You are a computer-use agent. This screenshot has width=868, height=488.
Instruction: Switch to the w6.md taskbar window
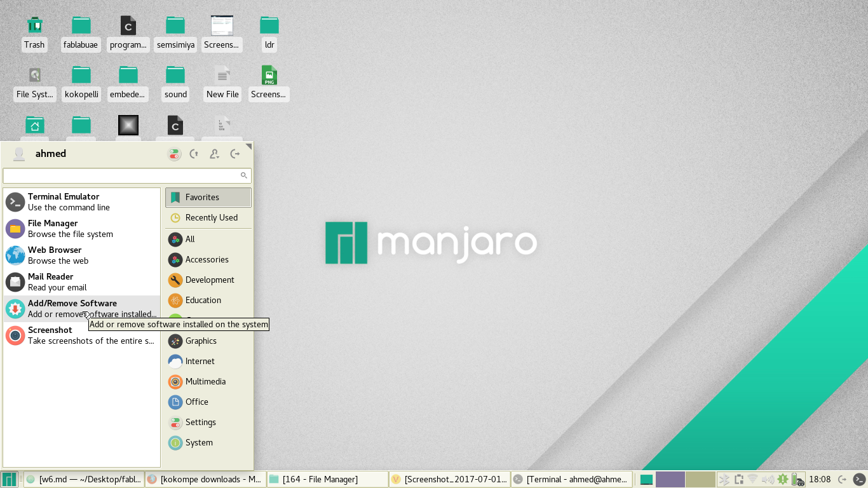pyautogui.click(x=83, y=479)
